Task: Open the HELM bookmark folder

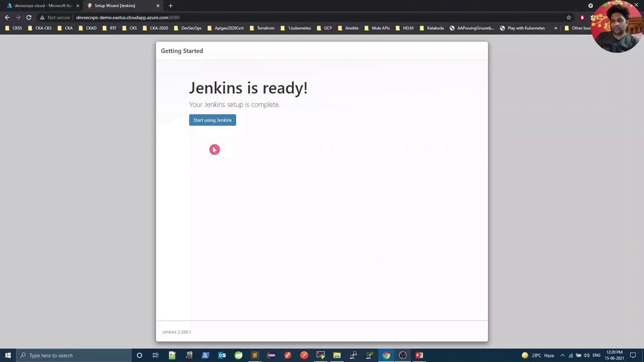Action: [405, 28]
